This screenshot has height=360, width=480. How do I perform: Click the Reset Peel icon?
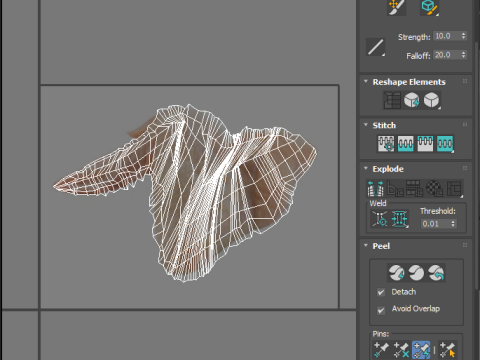436,273
